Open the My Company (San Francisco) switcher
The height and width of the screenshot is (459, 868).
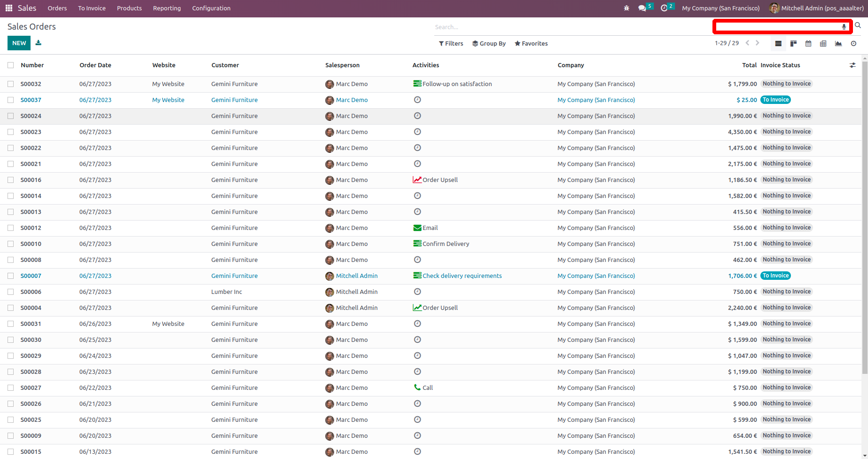pyautogui.click(x=720, y=8)
